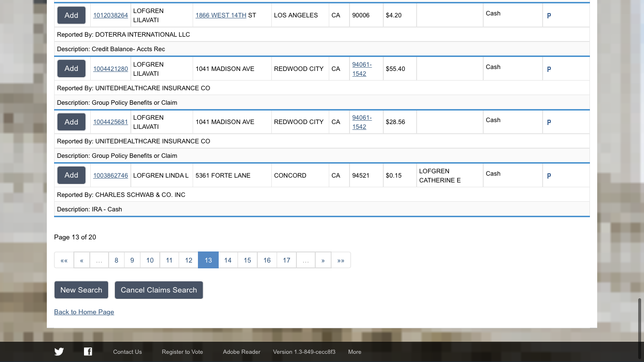The height and width of the screenshot is (362, 644).
Task: Start a New Search
Action: (x=81, y=290)
